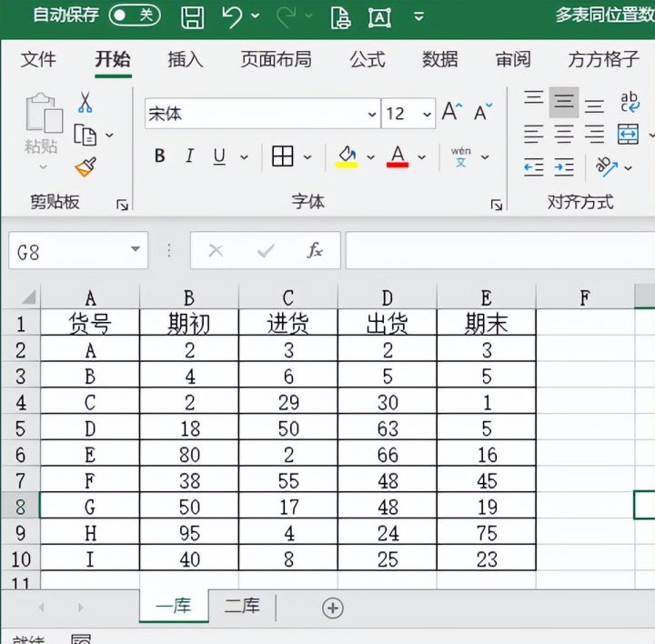655x644 pixels.
Task: Click the Wrap Text icon
Action: (630, 102)
